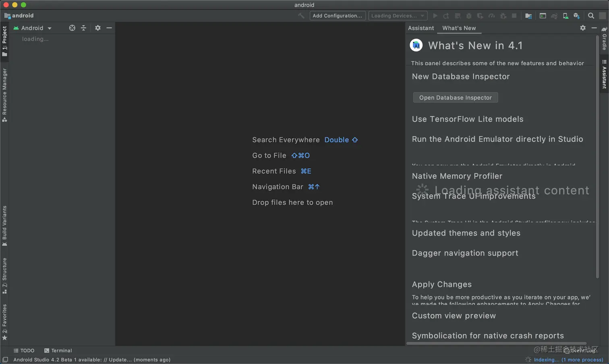Click the Make Project hammer icon
Viewport: 609px width, 364px height.
click(301, 16)
